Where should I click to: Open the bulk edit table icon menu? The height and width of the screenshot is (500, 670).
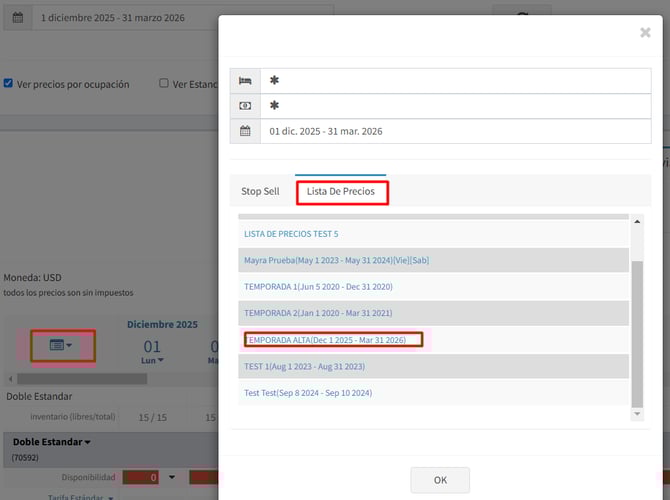[x=62, y=345]
